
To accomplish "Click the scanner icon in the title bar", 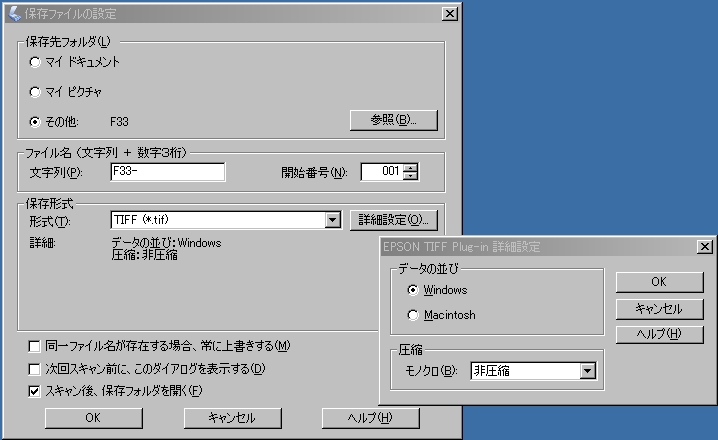I will (x=14, y=14).
